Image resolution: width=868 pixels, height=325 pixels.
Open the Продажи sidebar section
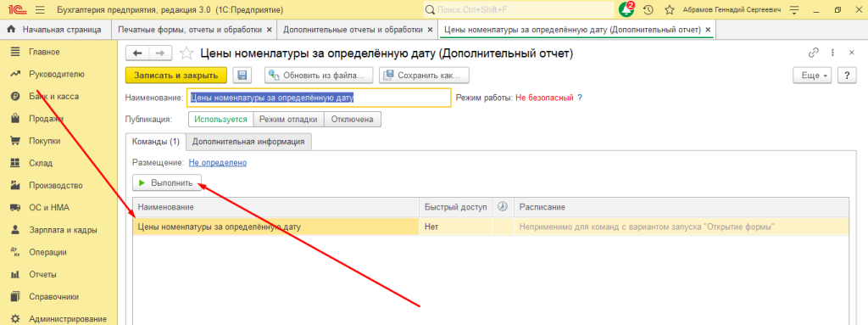(46, 119)
